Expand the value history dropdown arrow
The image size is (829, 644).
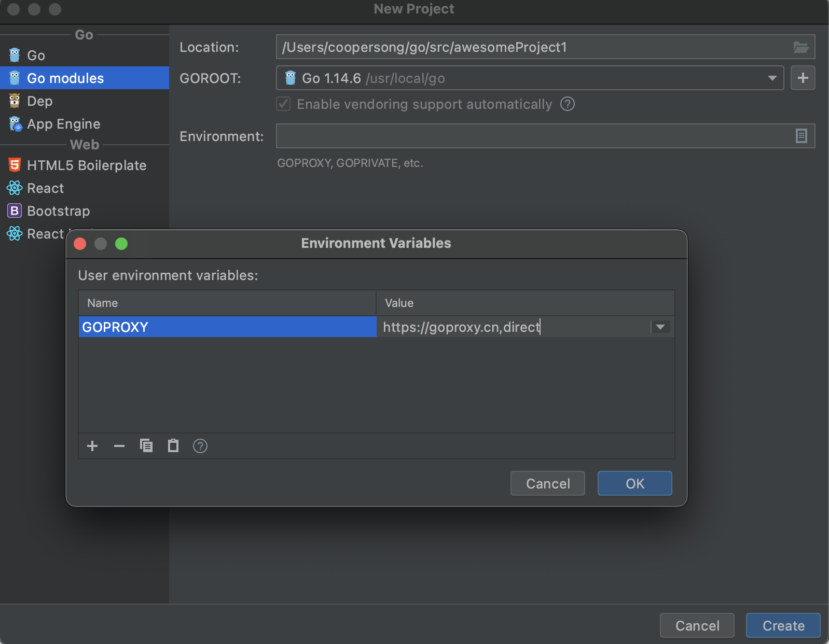tap(660, 327)
